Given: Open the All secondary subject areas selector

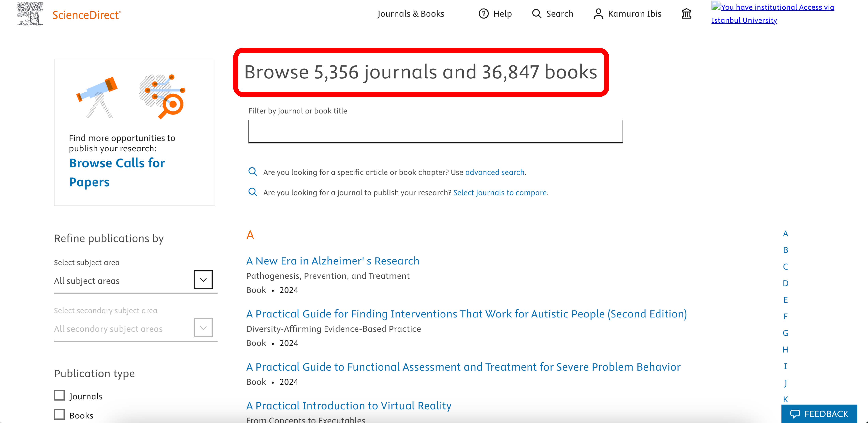Looking at the screenshot, I should pyautogui.click(x=136, y=329).
